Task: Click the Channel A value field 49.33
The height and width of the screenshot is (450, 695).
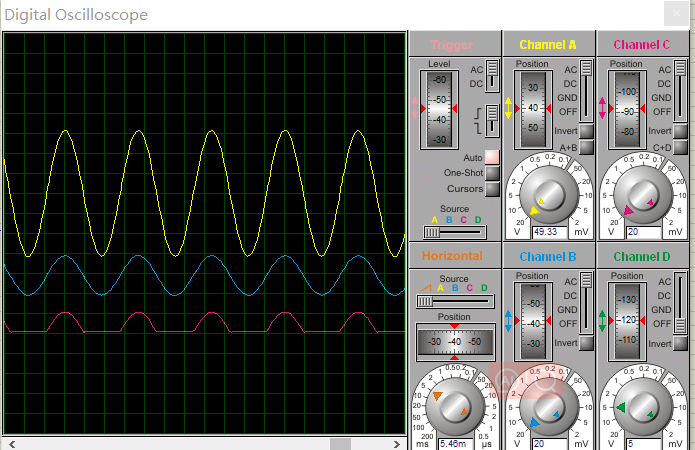Action: coord(550,232)
